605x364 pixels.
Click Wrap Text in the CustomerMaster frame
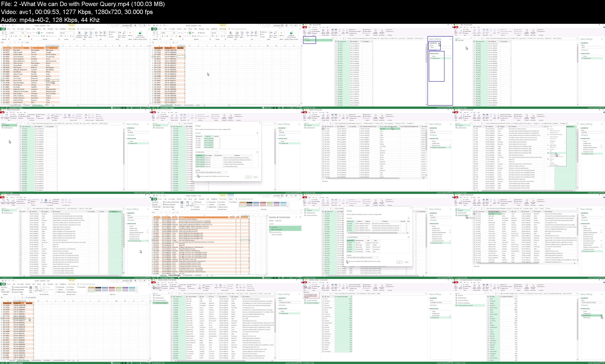tap(50, 33)
